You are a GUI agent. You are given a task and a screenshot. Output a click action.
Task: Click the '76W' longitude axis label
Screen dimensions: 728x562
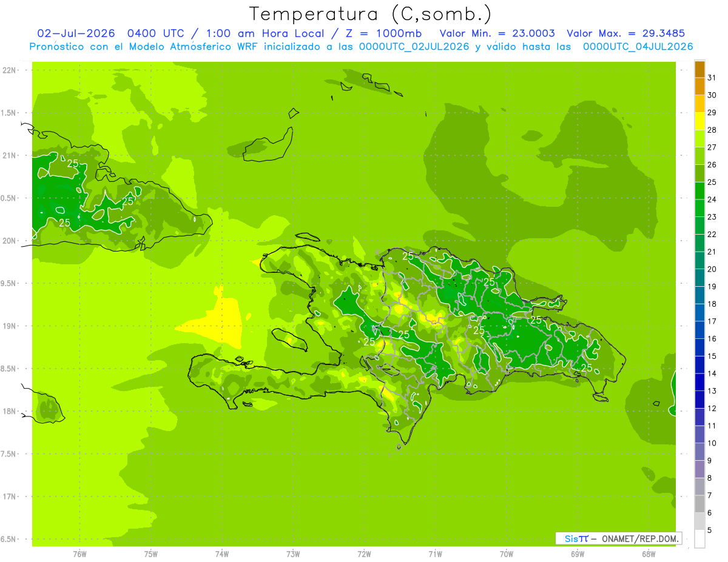pos(79,554)
